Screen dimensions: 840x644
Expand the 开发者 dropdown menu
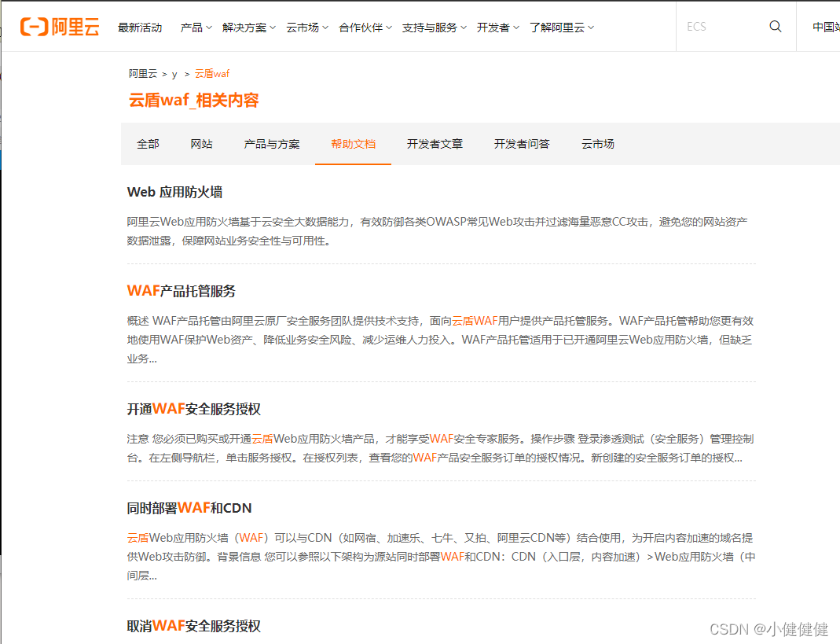pos(497,28)
